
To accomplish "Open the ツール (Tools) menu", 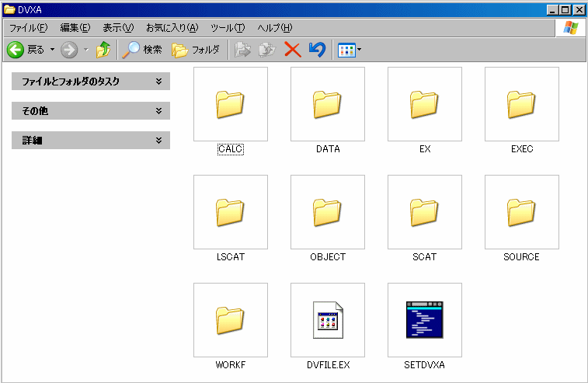I will 228,28.
